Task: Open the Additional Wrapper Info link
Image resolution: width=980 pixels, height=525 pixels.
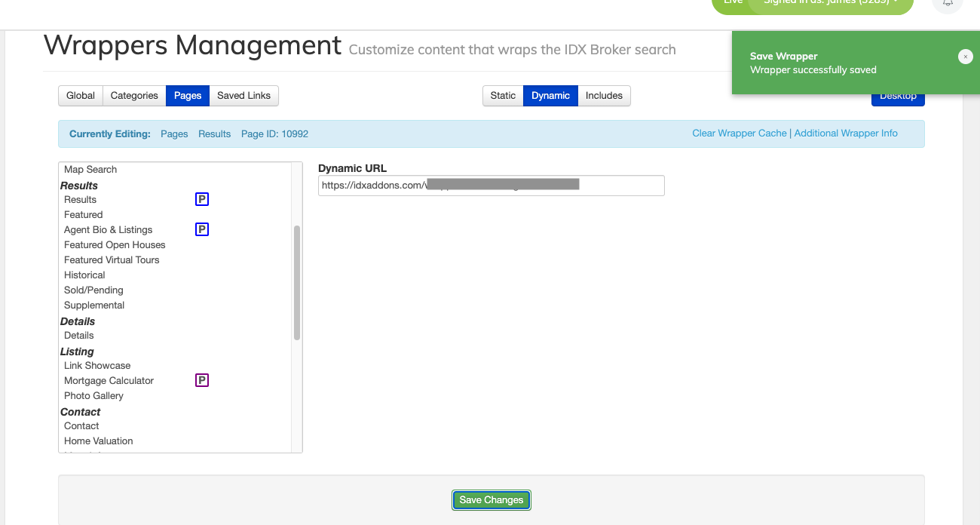Action: [846, 134]
